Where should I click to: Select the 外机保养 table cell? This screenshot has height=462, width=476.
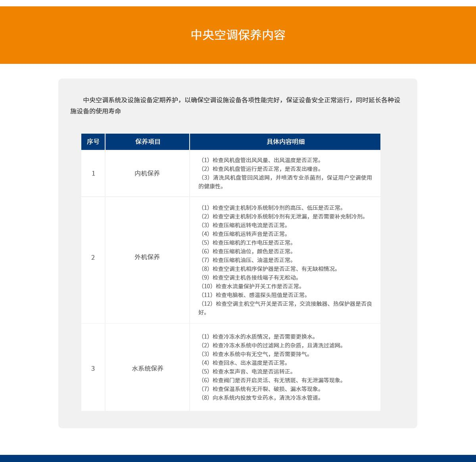(147, 257)
